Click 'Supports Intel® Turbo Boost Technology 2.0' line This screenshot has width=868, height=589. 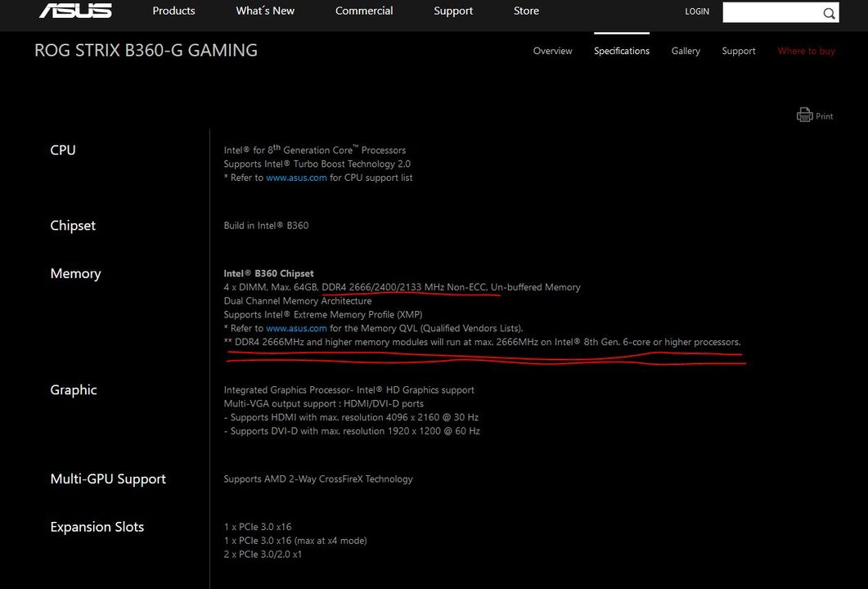point(317,164)
